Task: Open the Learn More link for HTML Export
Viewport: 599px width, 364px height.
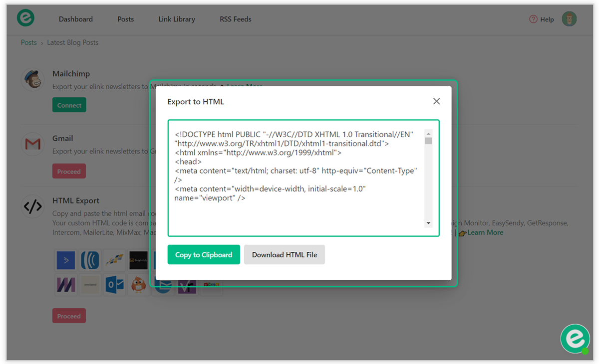Action: (485, 232)
